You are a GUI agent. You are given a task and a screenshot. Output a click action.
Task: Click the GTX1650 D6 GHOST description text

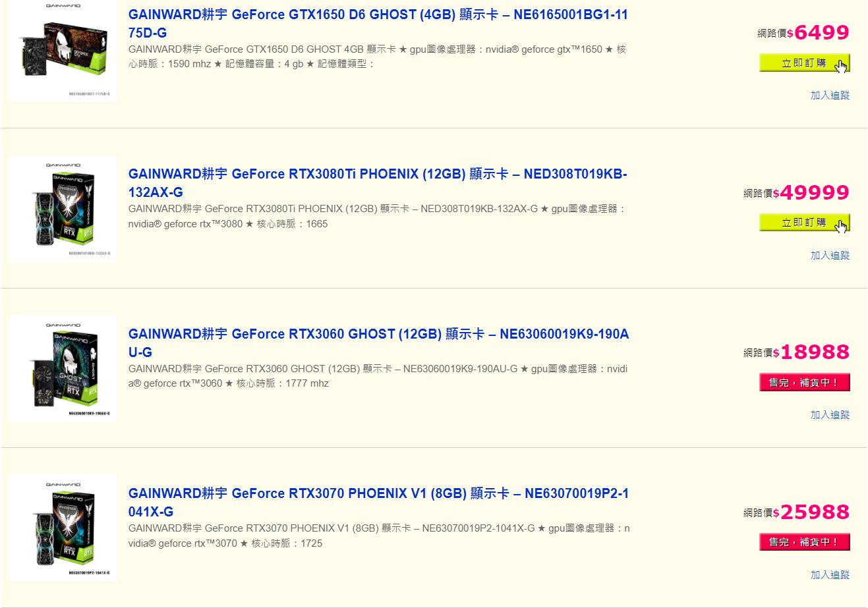(x=377, y=57)
